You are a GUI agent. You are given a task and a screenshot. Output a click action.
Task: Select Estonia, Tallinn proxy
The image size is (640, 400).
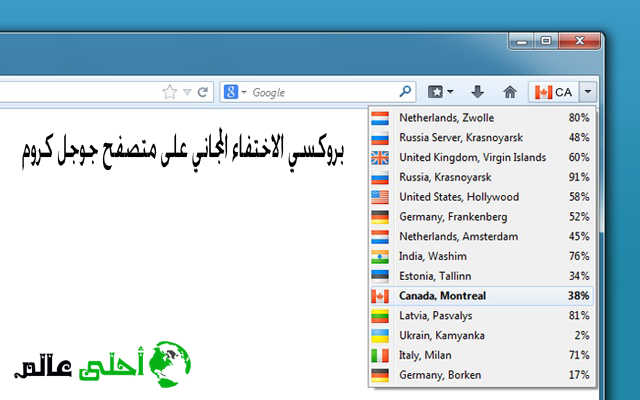click(x=482, y=276)
